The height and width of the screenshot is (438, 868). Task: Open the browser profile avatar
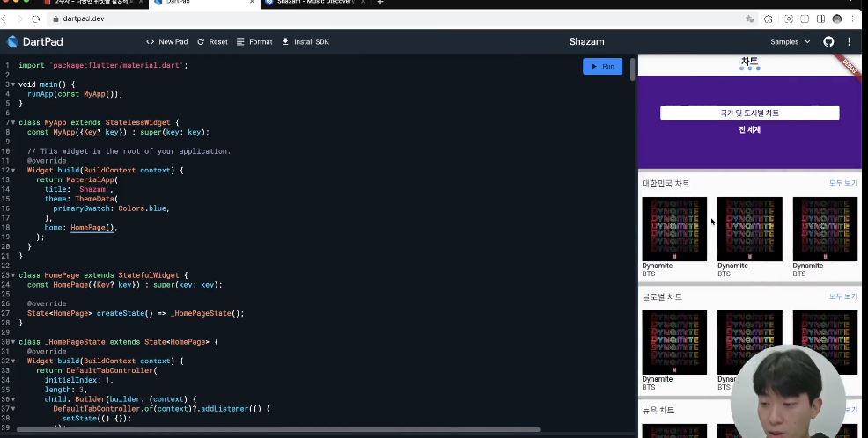tap(837, 18)
